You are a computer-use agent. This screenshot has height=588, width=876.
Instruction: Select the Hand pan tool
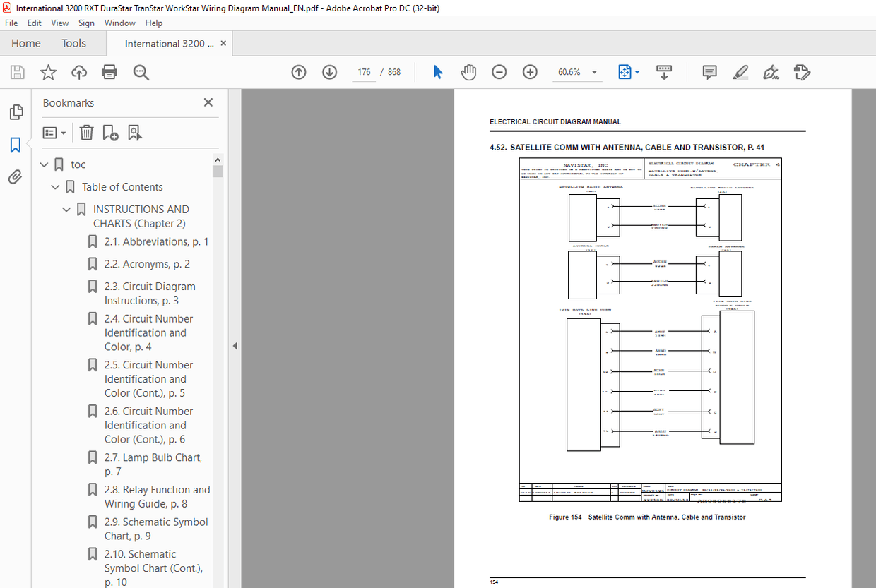pyautogui.click(x=468, y=72)
